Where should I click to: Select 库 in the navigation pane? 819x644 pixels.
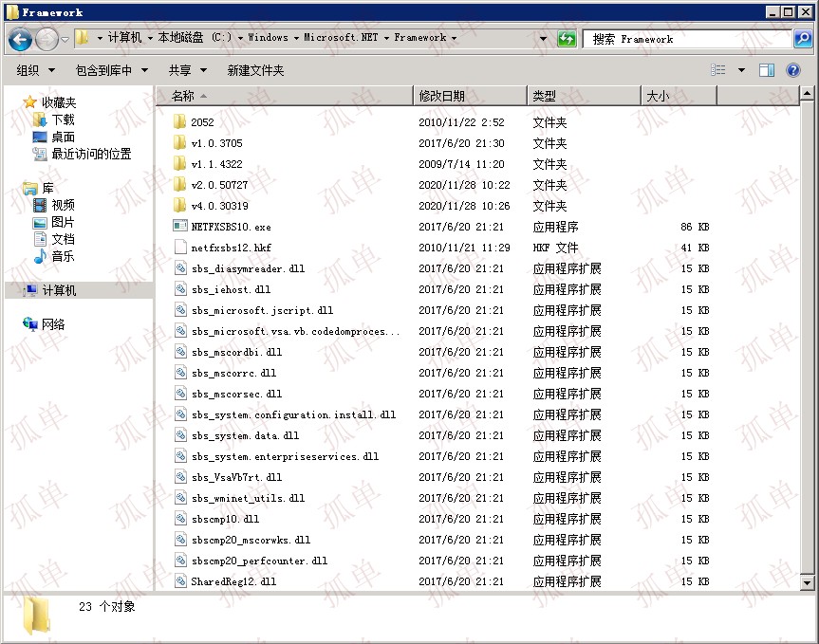(x=47, y=188)
